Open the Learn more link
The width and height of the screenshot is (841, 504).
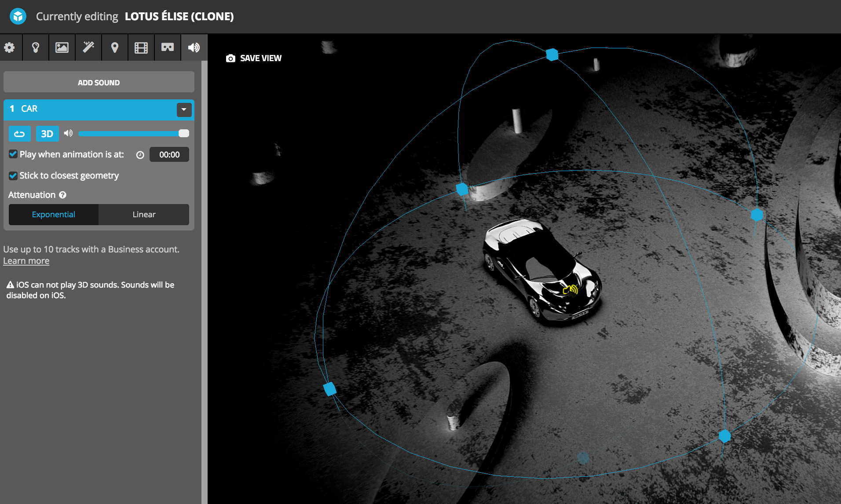point(26,261)
